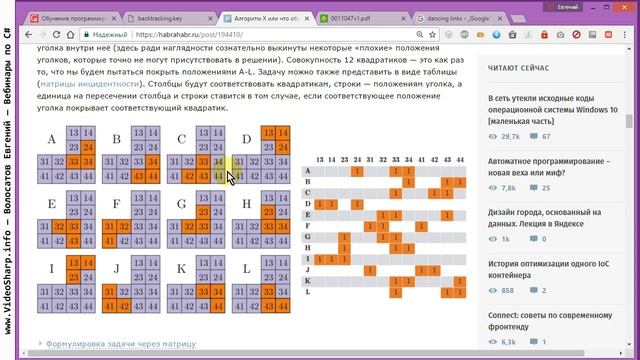Open the zoom magnifier in address bar

point(420,35)
